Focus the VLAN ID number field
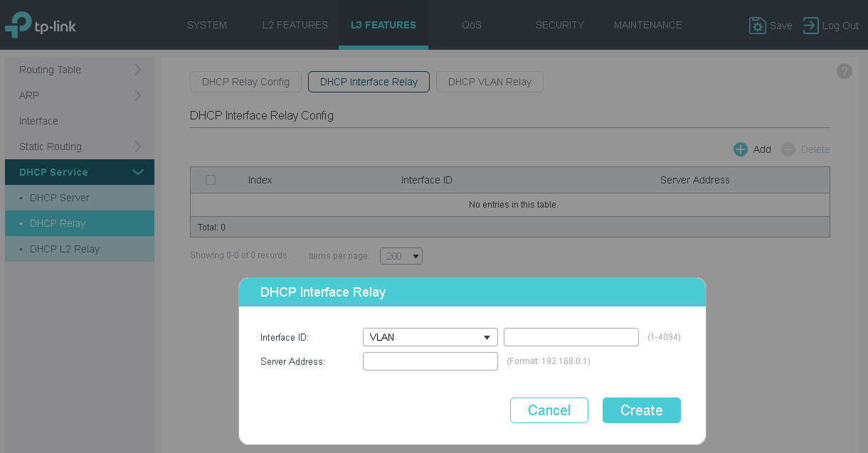The image size is (868, 453). pos(571,337)
